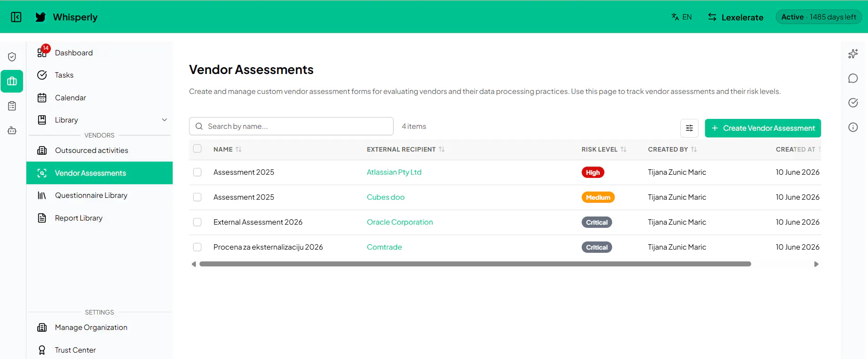Image resolution: width=868 pixels, height=359 pixels.
Task: Click Create Vendor Assessment button
Action: click(x=763, y=128)
